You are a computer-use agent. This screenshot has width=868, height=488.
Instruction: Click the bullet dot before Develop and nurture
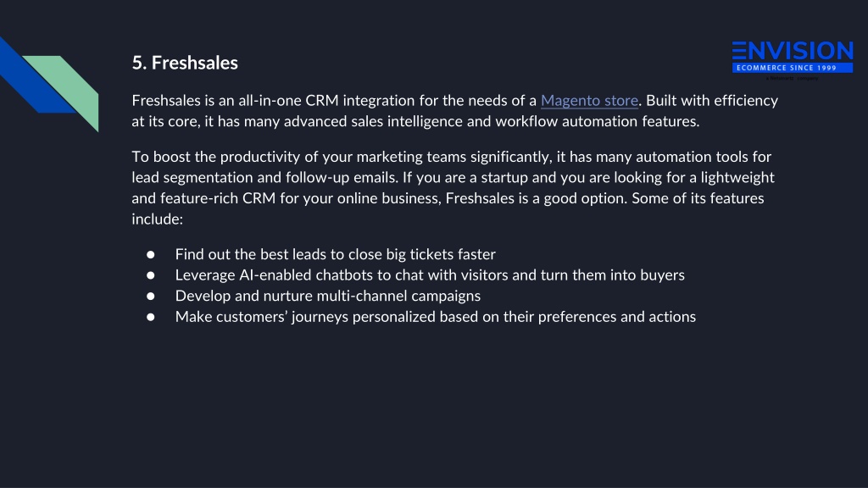(151, 296)
